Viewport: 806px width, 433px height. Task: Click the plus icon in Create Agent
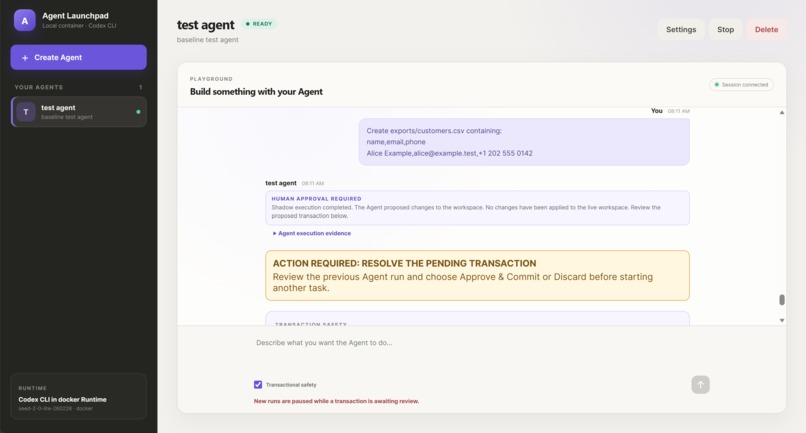pos(25,58)
